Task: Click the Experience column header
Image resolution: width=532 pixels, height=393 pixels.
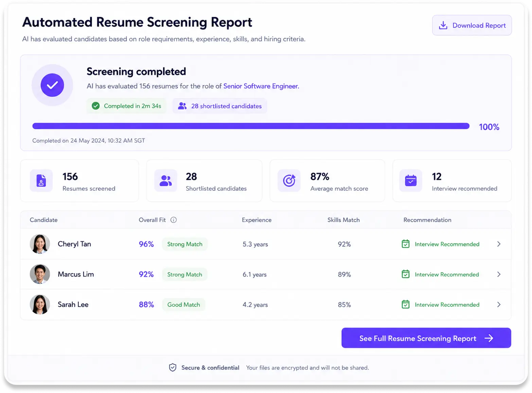Action: [x=256, y=220]
